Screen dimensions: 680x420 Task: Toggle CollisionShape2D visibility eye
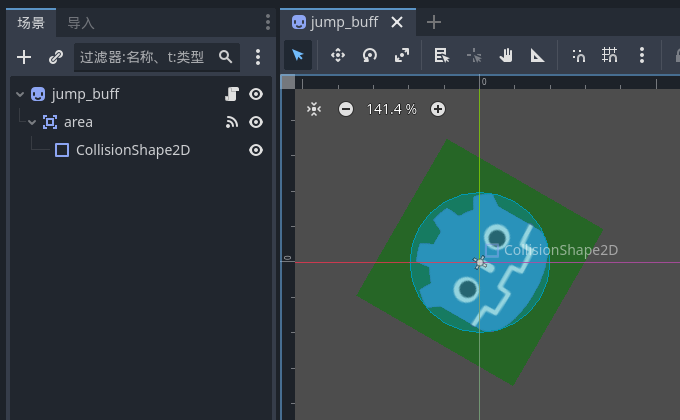pyautogui.click(x=256, y=150)
